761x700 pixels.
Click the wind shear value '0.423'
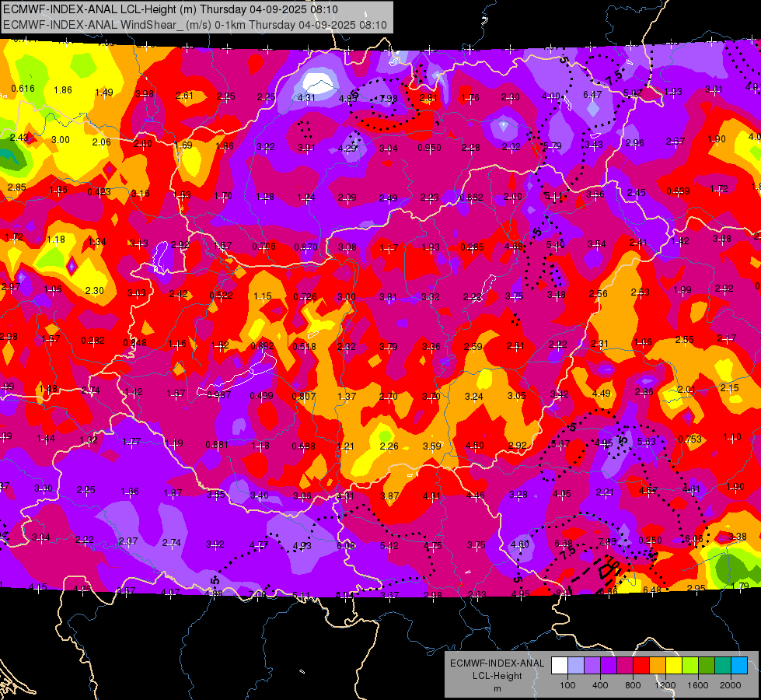tap(99, 192)
